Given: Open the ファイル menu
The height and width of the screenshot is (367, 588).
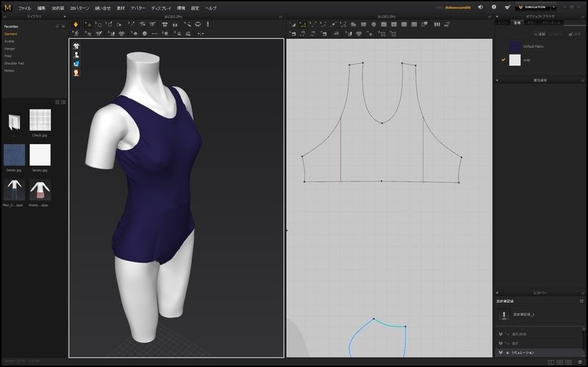Looking at the screenshot, I should pos(24,7).
